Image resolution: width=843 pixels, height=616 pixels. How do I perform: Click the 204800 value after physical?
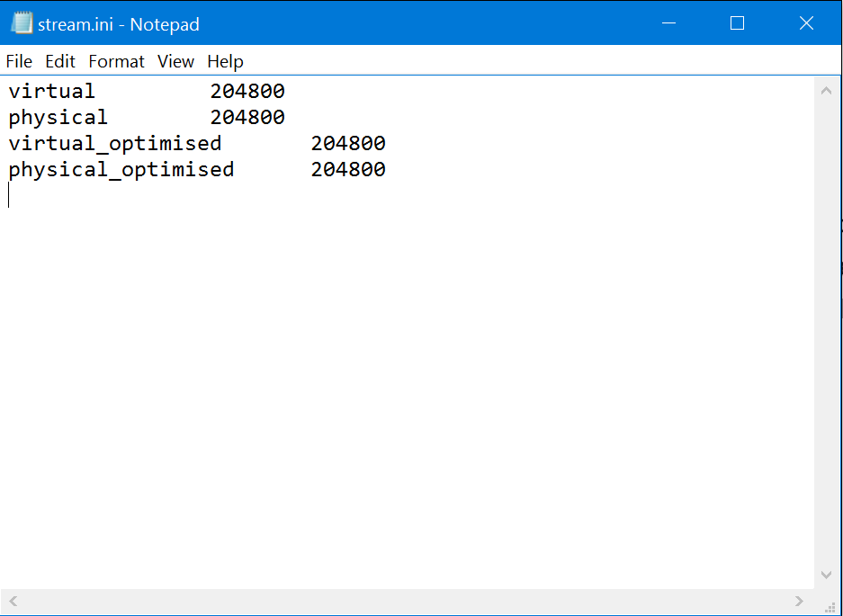coord(247,117)
